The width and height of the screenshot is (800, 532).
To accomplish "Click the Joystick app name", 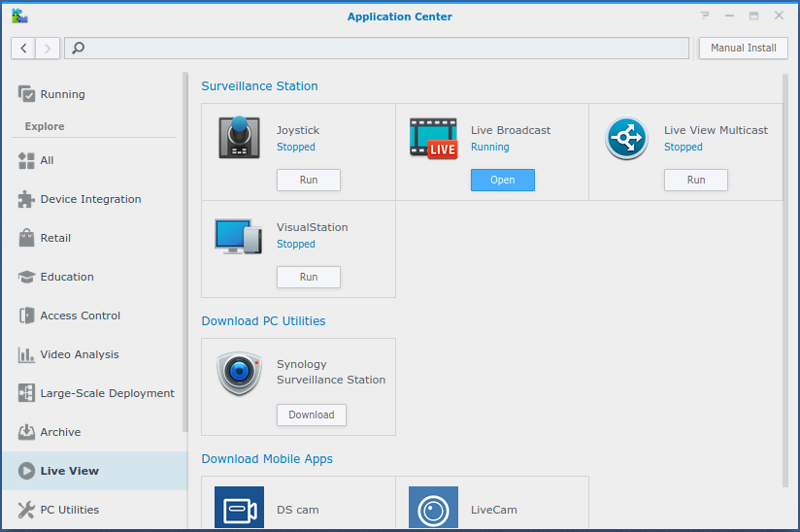I will 298,130.
